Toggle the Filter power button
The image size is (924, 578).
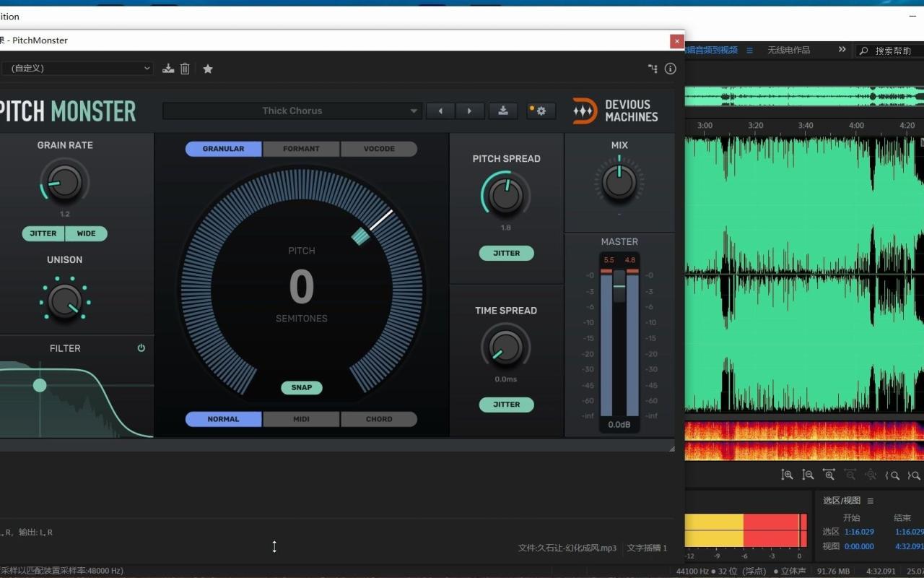141,348
